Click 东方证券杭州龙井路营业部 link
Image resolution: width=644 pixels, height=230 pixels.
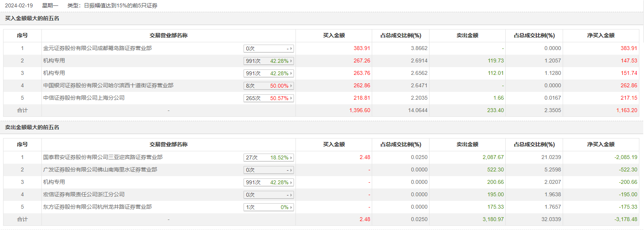[97, 207]
